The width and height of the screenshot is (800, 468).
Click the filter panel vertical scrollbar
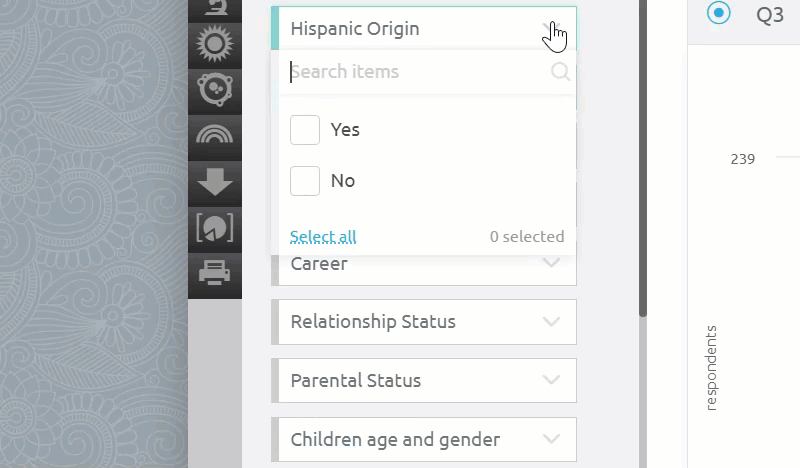(643, 158)
